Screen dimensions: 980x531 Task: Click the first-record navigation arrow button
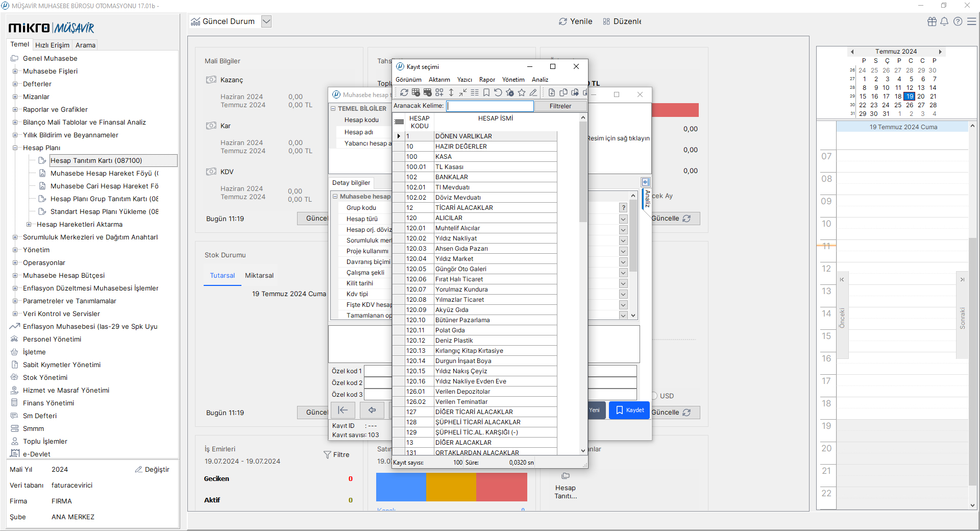[x=344, y=410]
